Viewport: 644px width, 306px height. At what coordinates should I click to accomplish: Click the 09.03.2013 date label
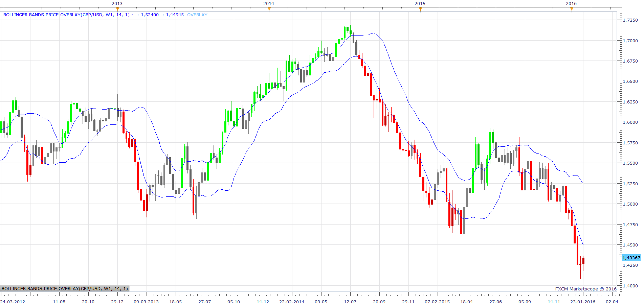146,302
